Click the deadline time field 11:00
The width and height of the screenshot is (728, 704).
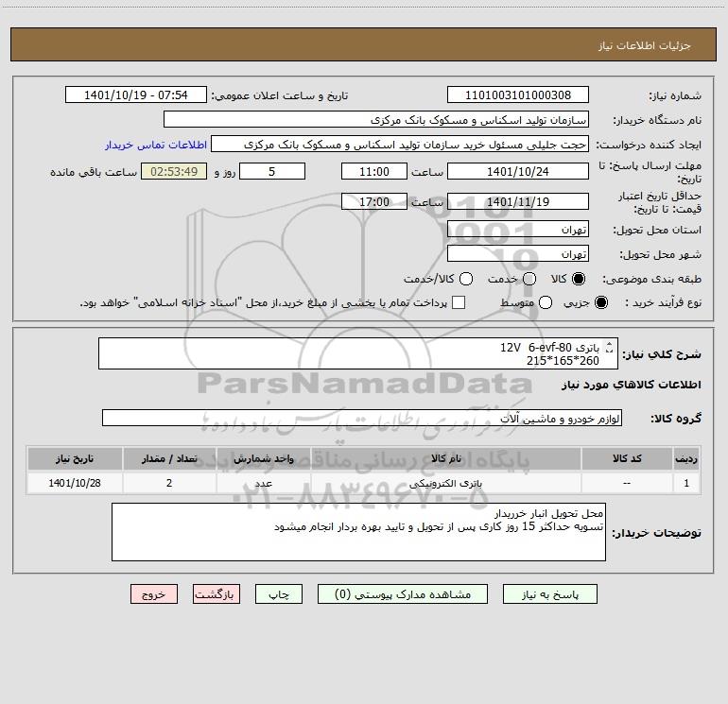click(x=374, y=171)
